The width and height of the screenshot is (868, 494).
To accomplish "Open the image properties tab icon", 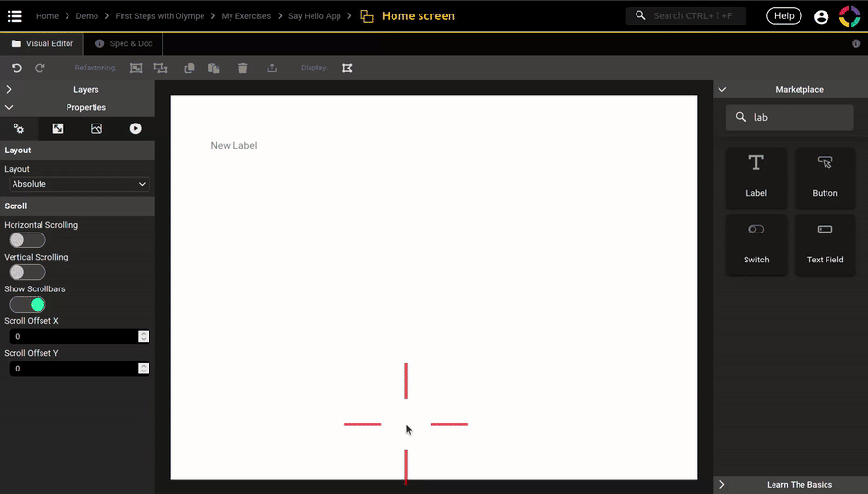I will point(96,128).
